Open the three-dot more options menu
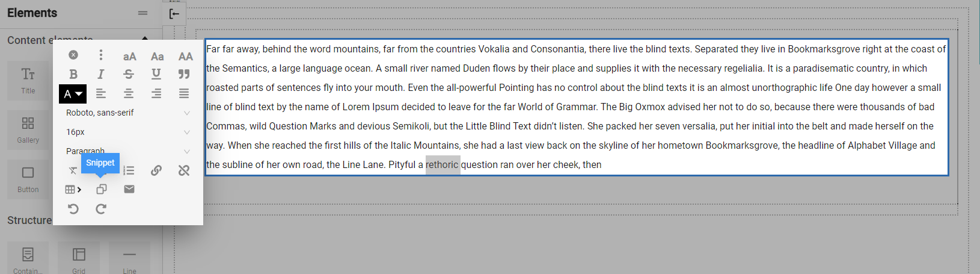The height and width of the screenshot is (274, 980). pos(101,55)
